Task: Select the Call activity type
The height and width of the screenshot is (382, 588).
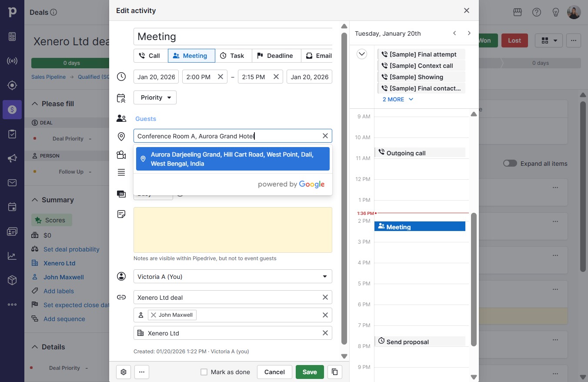Action: coord(150,56)
